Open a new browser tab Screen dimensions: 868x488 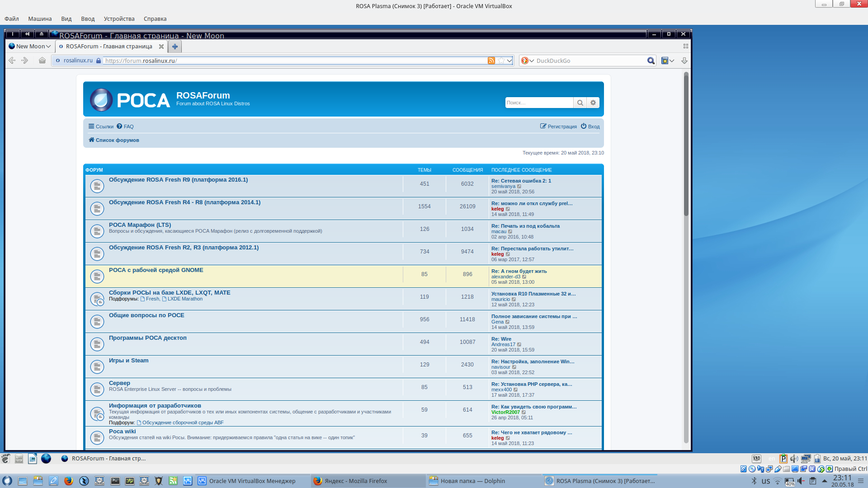pyautogui.click(x=175, y=46)
